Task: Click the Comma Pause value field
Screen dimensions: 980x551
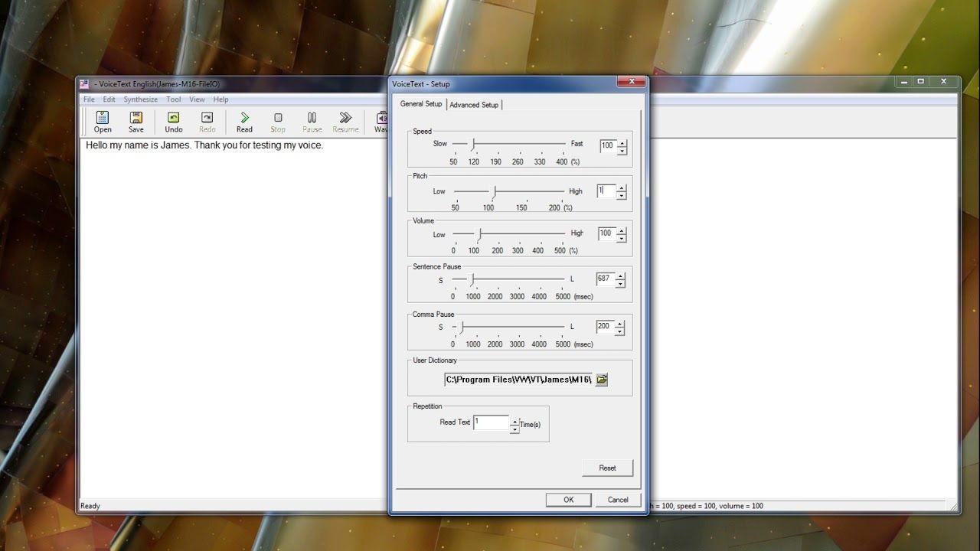Action: [606, 327]
